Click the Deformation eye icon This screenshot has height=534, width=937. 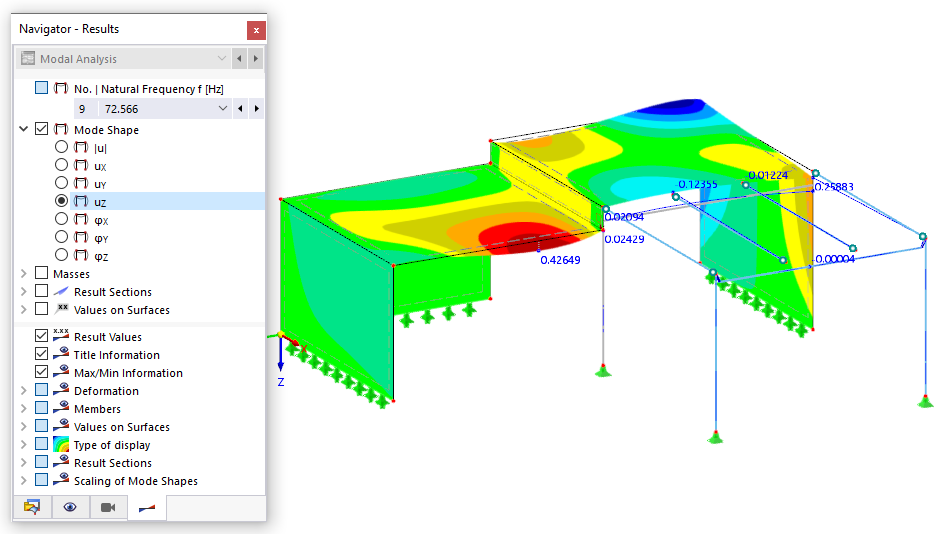click(x=61, y=390)
